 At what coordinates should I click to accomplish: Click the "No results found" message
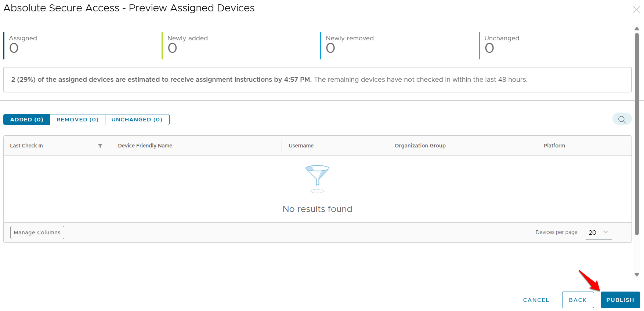(x=318, y=209)
